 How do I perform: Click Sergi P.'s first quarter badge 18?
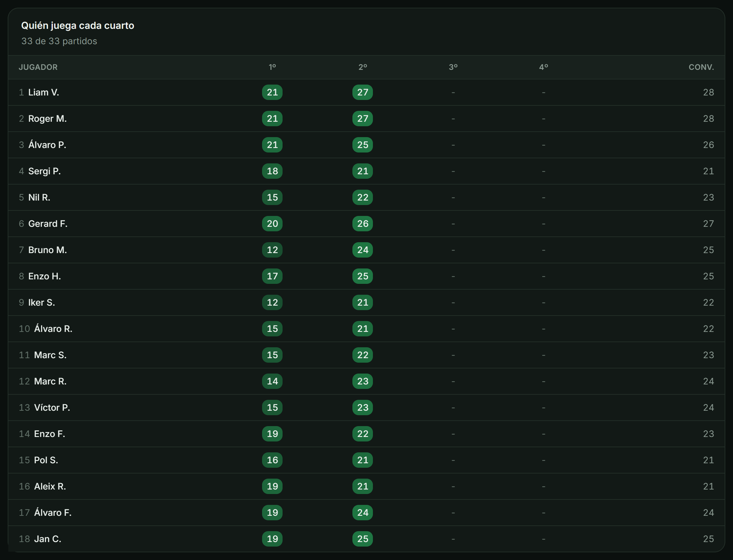272,171
